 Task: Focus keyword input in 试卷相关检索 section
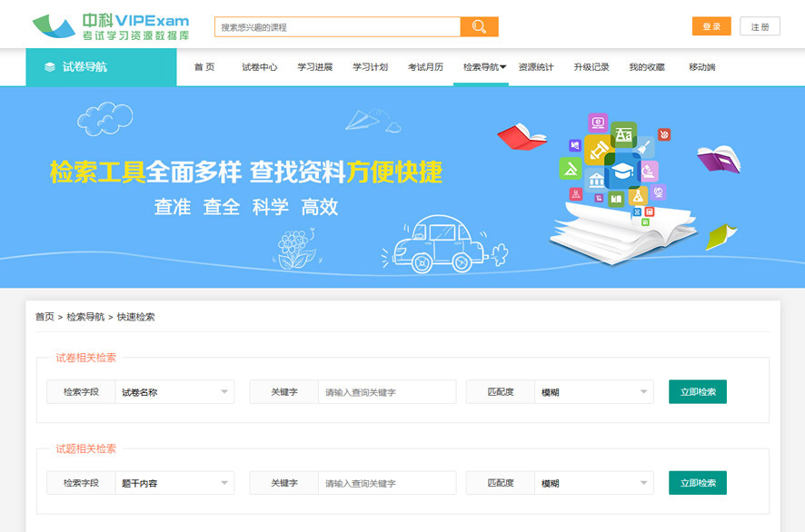pyautogui.click(x=387, y=392)
